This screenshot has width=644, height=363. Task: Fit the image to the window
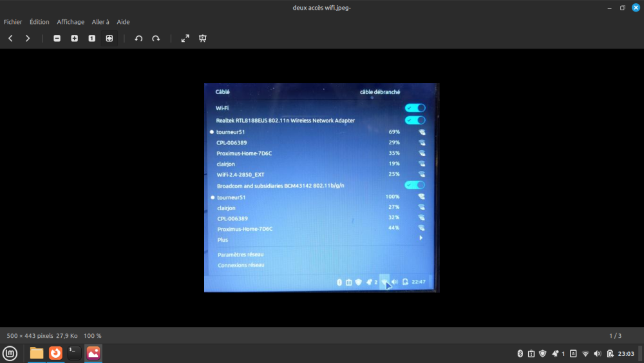click(x=109, y=39)
